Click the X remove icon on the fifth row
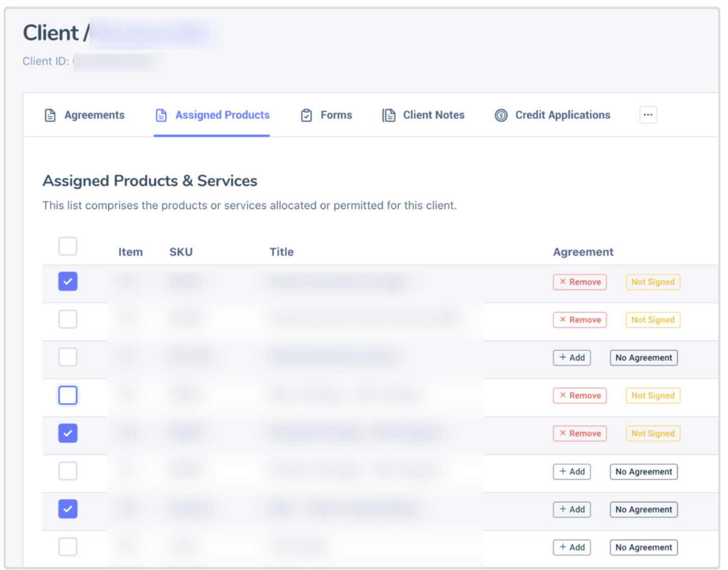This screenshot has width=728, height=570. point(563,433)
